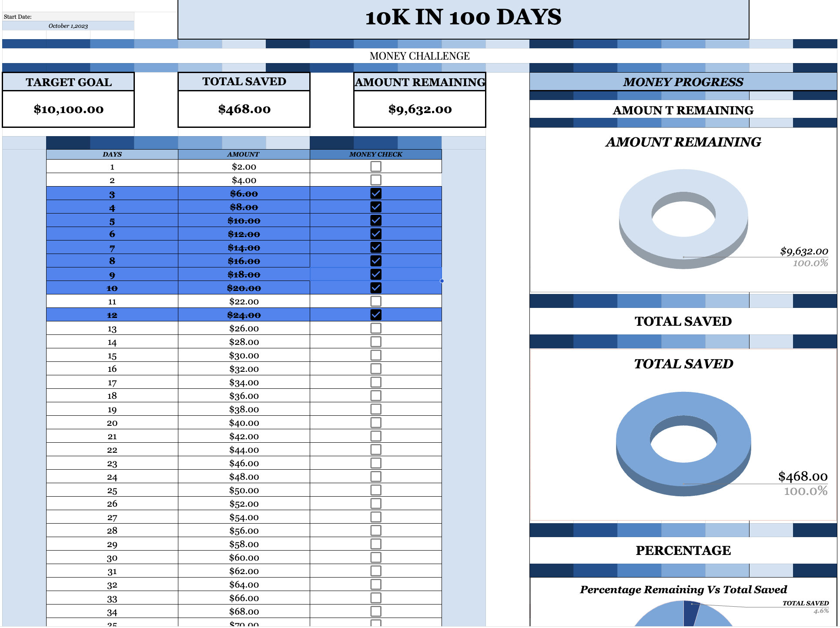The width and height of the screenshot is (840, 628).
Task: Select the amount cell showing $24.00
Action: tap(244, 315)
